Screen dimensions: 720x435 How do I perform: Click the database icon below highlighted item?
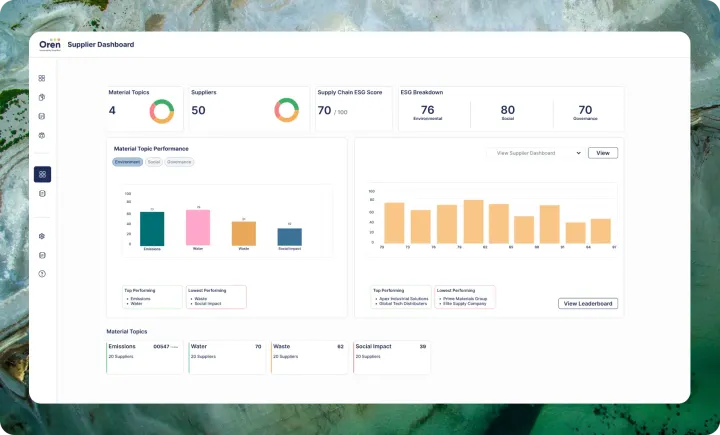coord(42,193)
